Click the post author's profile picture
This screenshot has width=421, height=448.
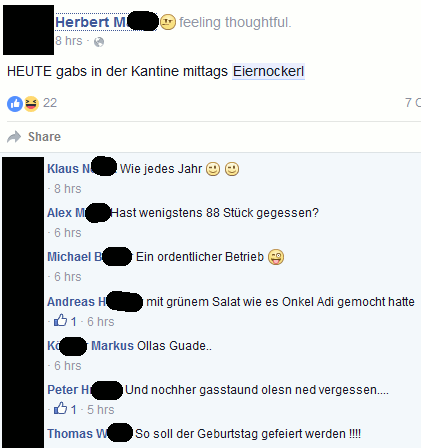28,30
